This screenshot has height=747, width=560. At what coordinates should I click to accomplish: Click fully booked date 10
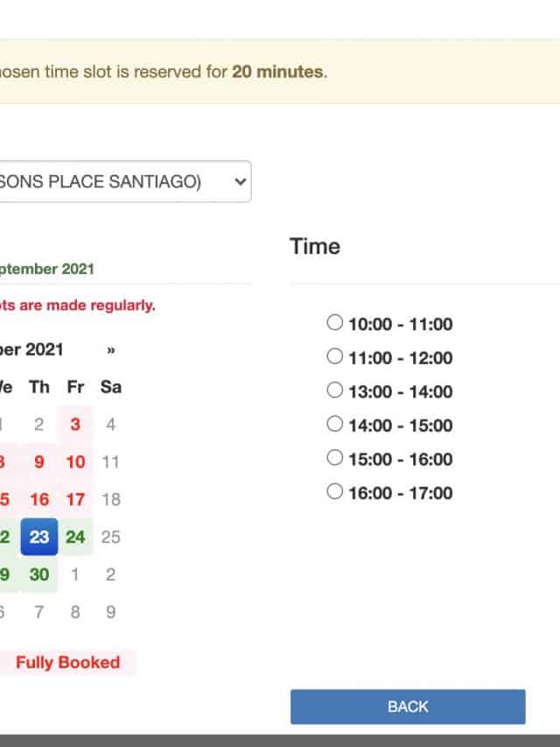pyautogui.click(x=75, y=462)
